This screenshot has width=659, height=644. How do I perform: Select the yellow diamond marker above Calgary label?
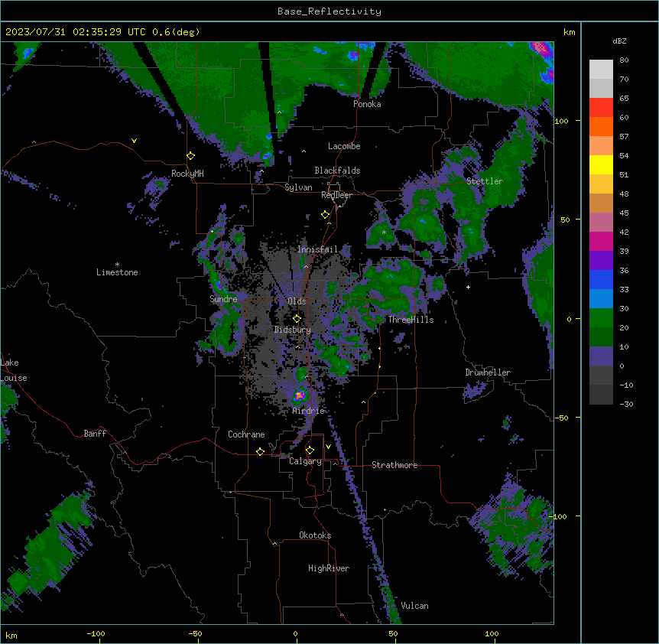pos(310,450)
